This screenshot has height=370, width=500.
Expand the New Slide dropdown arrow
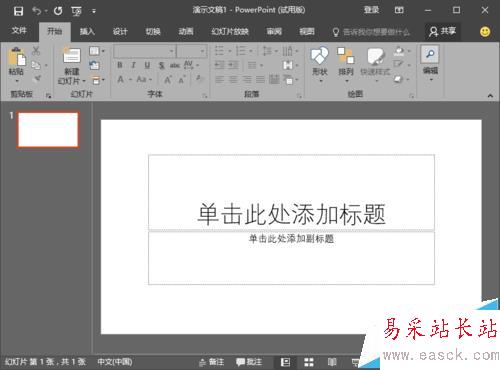click(x=84, y=81)
